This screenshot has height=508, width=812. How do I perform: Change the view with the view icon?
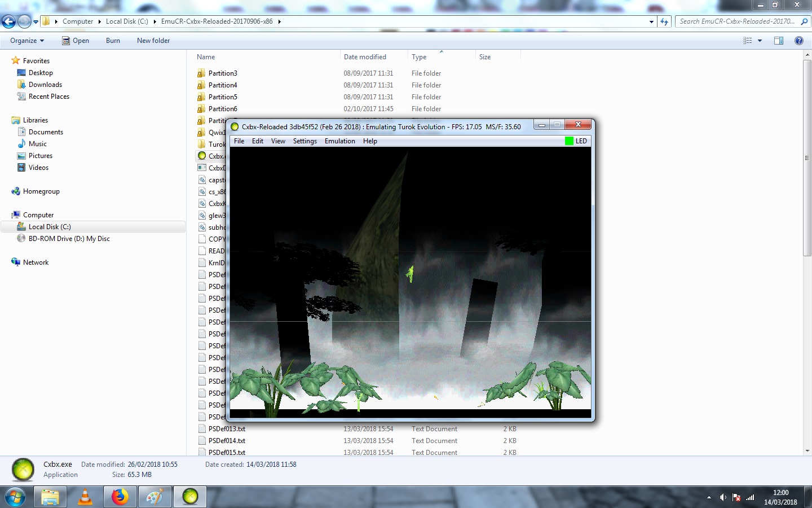point(748,41)
